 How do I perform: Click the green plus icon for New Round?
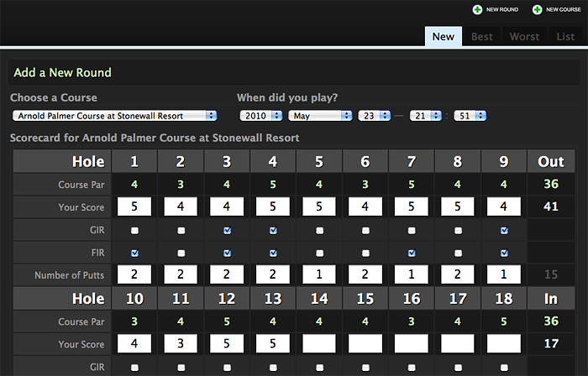[477, 10]
